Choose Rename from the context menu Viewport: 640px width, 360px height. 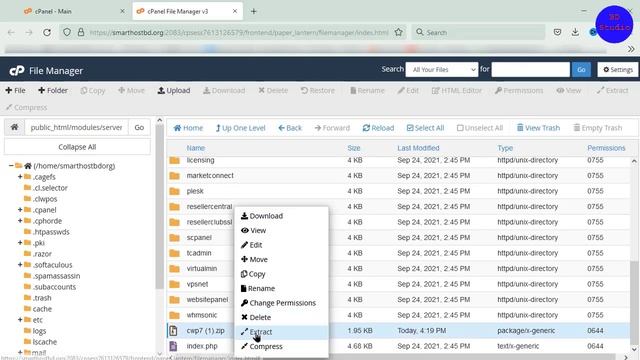281,289
